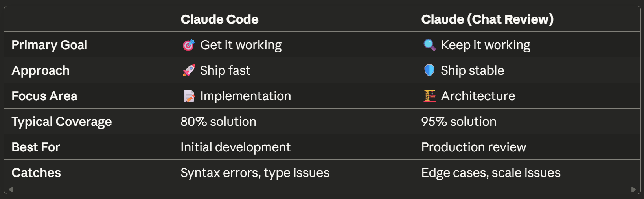This screenshot has width=644, height=199.
Task: Click the rocket emoji beside Ship fast
Action: (x=189, y=70)
